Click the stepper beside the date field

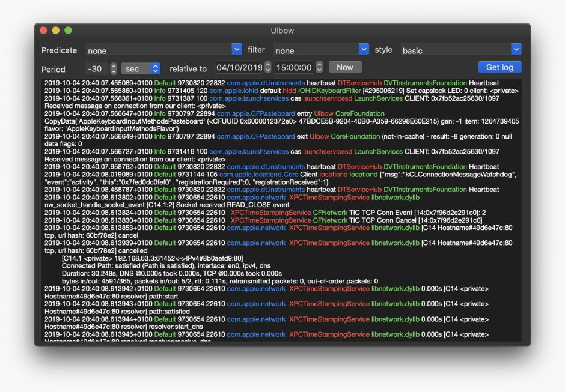268,68
